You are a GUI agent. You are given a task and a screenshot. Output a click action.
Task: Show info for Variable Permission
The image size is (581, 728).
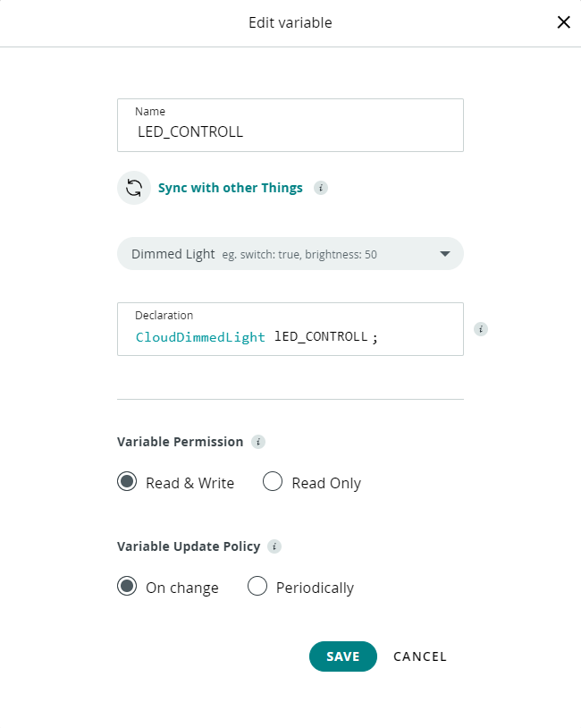click(x=258, y=442)
